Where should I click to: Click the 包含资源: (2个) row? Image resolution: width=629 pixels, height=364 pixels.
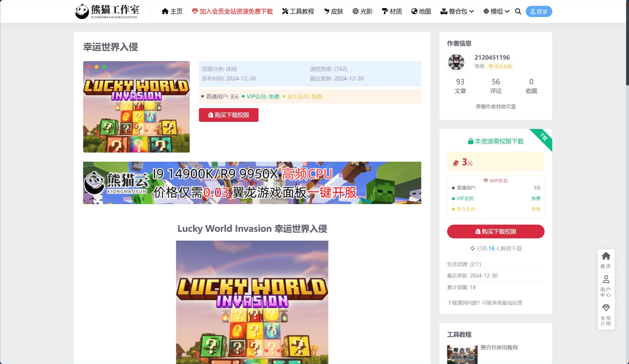[495, 264]
